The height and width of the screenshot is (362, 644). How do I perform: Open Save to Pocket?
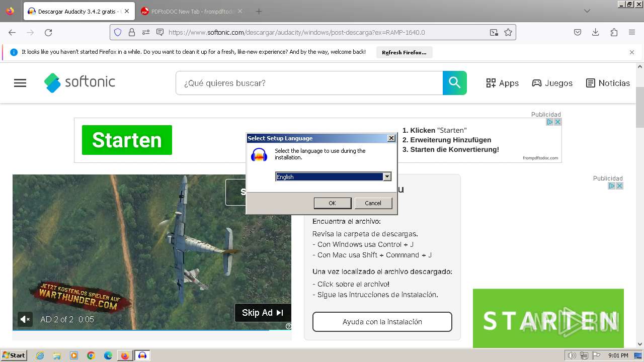click(x=578, y=32)
